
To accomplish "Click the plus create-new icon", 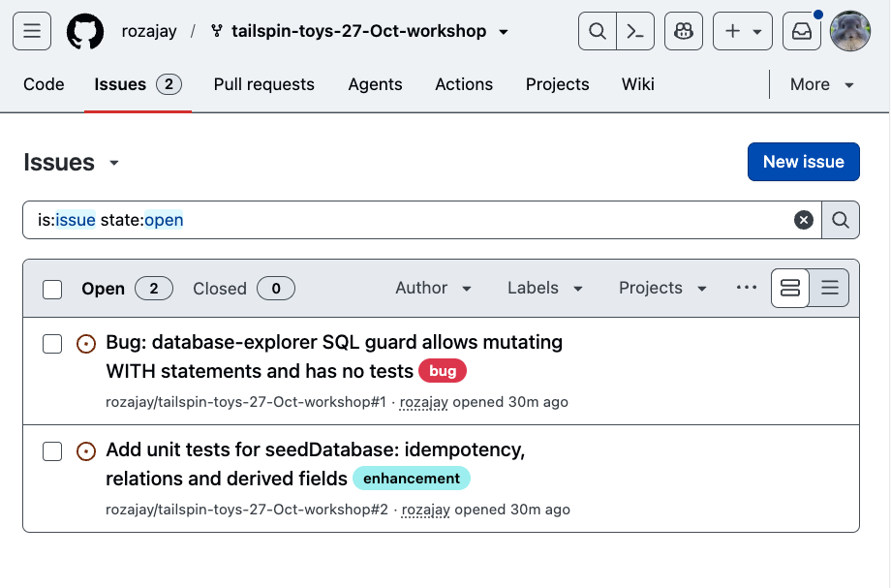I will [733, 31].
